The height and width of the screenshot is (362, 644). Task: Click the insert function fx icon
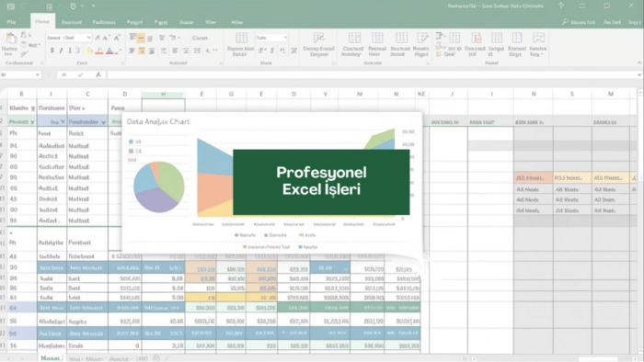click(x=98, y=74)
